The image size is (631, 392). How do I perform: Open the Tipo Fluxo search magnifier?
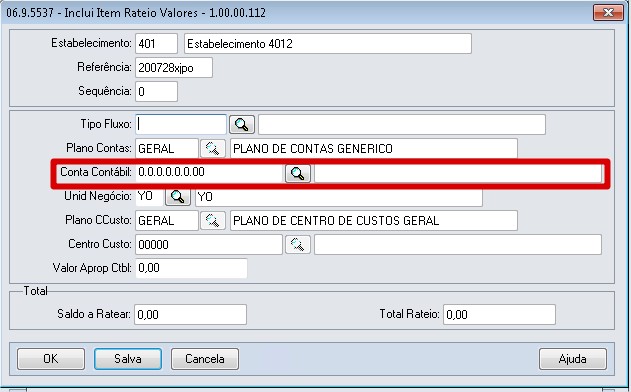pos(242,124)
